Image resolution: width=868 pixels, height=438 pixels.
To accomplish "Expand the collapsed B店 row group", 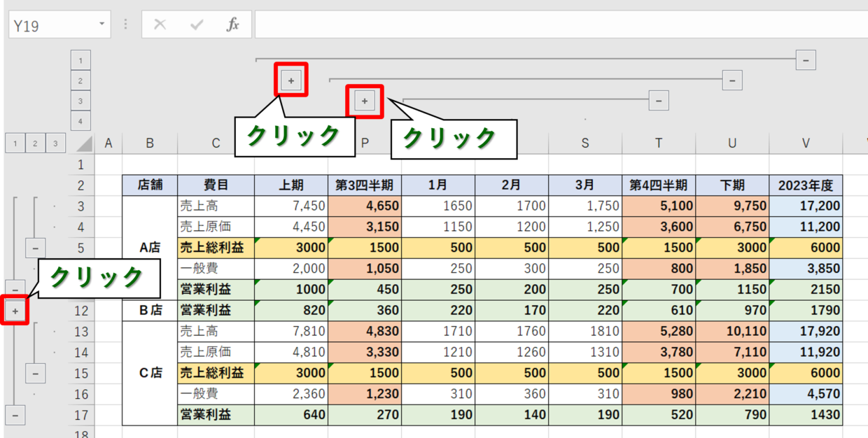I will (15, 311).
